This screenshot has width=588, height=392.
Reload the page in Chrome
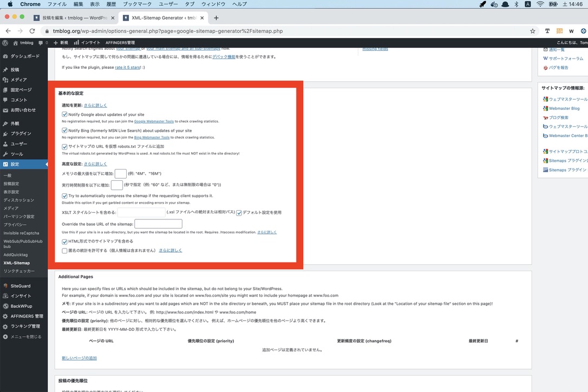(x=32, y=31)
